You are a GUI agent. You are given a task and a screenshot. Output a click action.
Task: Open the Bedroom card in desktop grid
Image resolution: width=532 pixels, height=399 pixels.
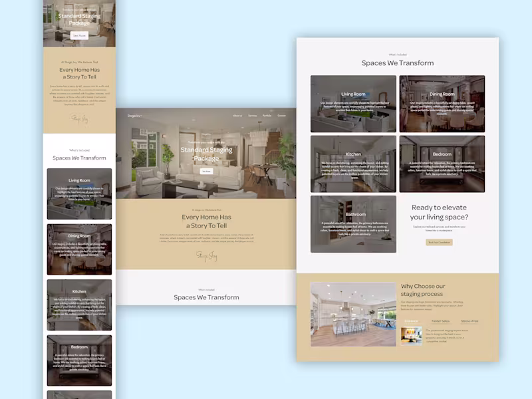(x=442, y=164)
